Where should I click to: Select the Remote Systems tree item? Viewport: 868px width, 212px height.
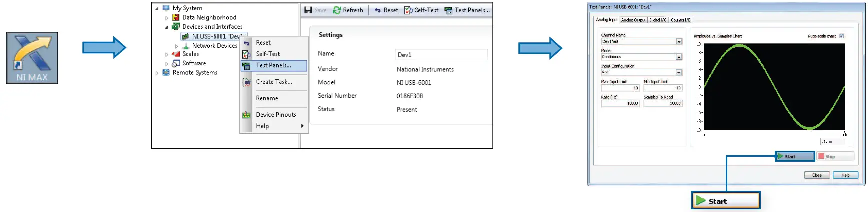(x=195, y=73)
